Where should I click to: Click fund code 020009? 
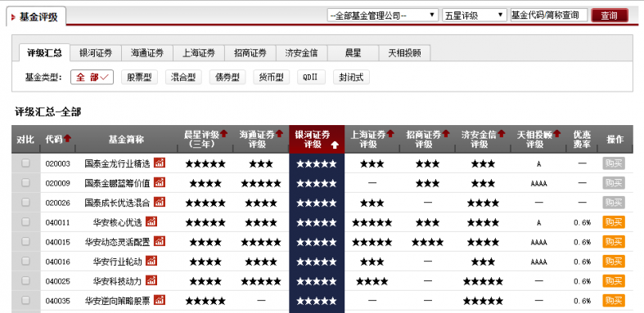pos(58,183)
